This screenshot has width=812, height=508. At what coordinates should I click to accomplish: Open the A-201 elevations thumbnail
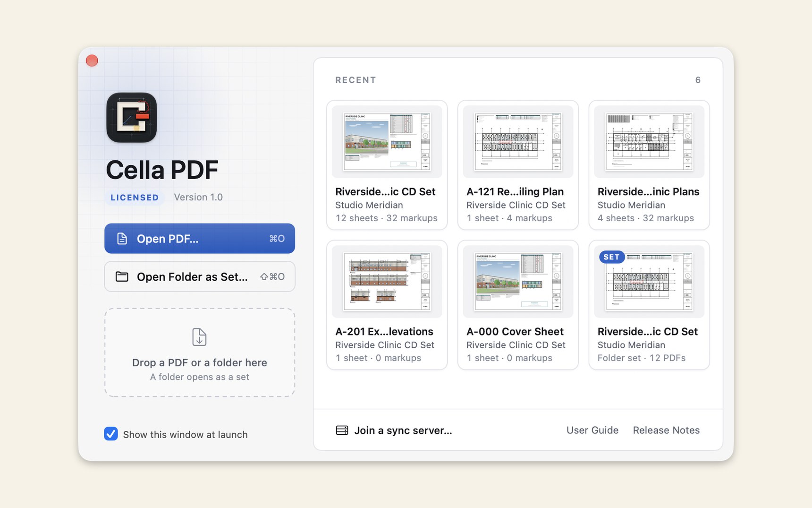[x=387, y=282]
